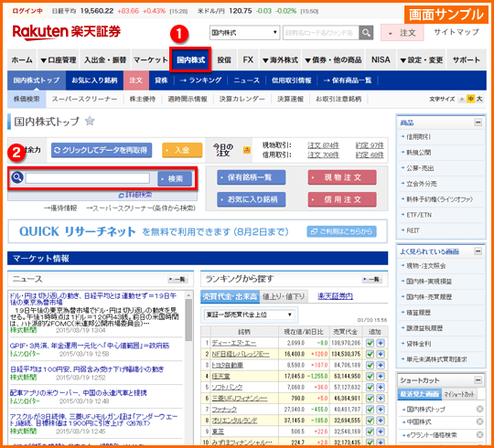Open 現物取引 注文 874件 link

[323, 145]
